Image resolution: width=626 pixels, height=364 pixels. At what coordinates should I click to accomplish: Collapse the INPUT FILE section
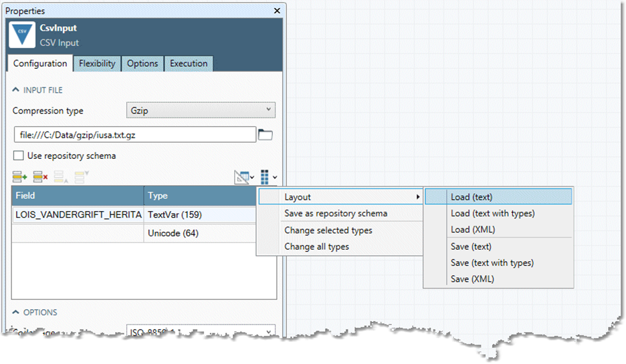16,89
